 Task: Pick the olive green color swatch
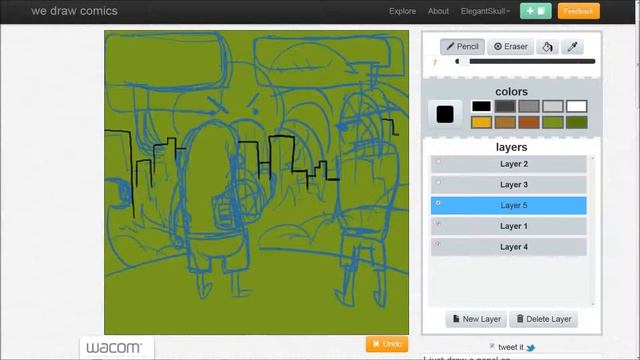click(x=553, y=122)
